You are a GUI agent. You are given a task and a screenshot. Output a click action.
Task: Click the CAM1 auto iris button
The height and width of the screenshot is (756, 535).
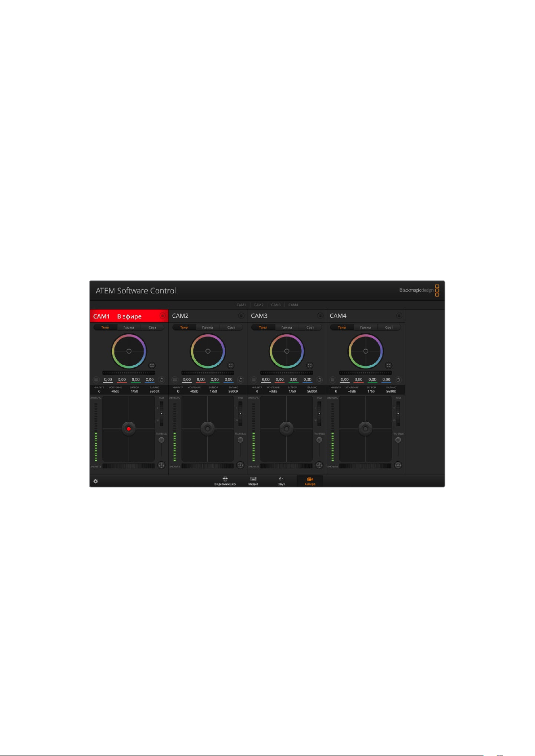pos(161,465)
